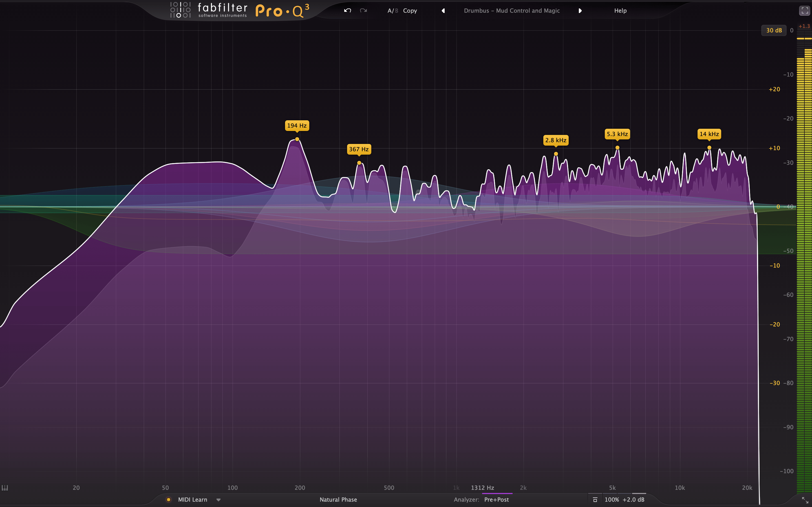The image size is (812, 507).
Task: Click the output gain bypass icon
Action: 595,500
